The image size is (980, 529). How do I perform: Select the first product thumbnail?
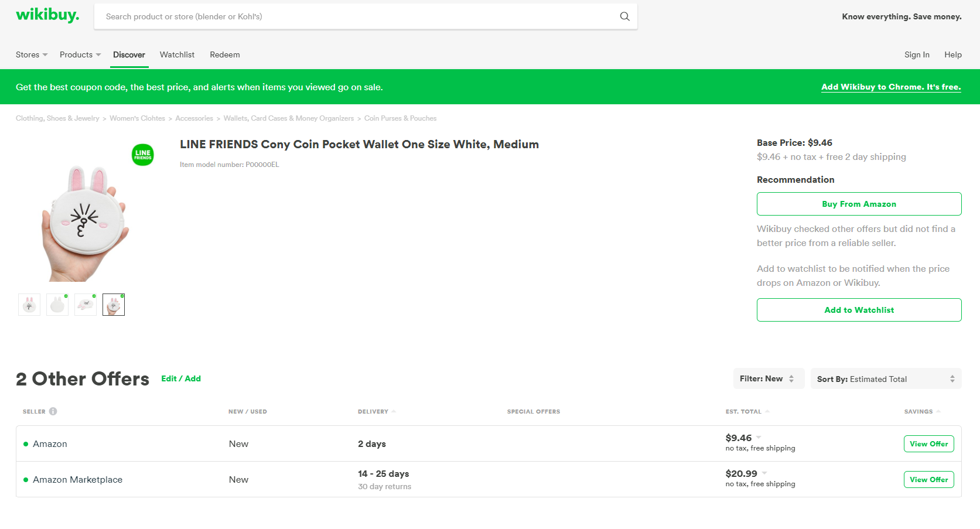pyautogui.click(x=29, y=305)
